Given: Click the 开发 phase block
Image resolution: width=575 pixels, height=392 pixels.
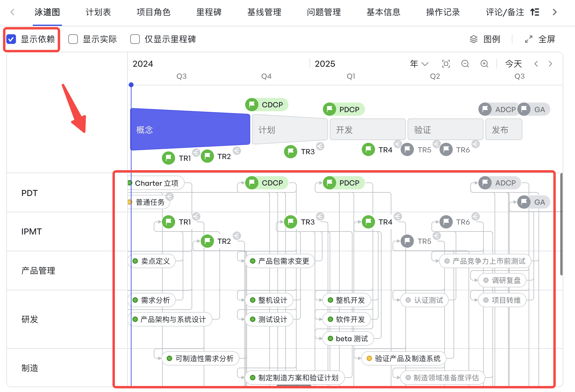Looking at the screenshot, I should coord(367,130).
